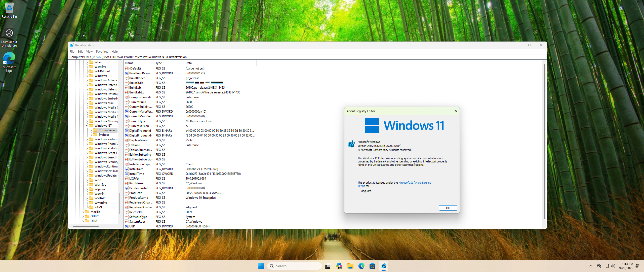
Task: Expand the Mozilla registry key
Action: [83, 212]
